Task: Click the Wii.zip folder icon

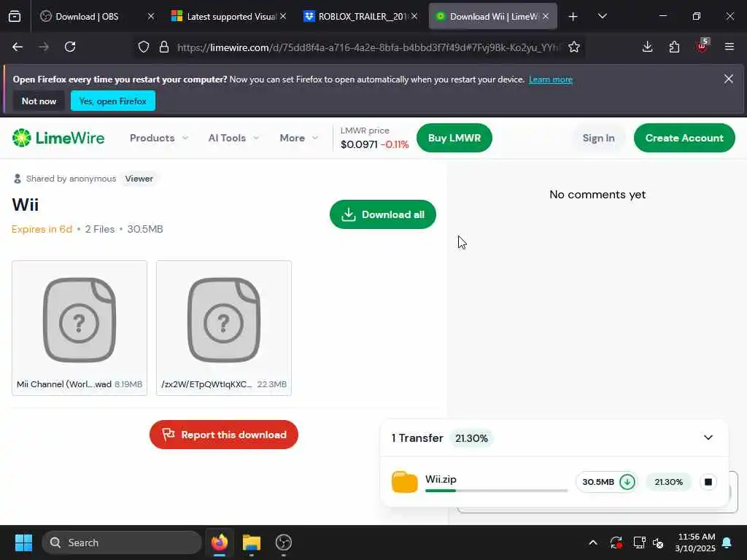Action: tap(404, 482)
